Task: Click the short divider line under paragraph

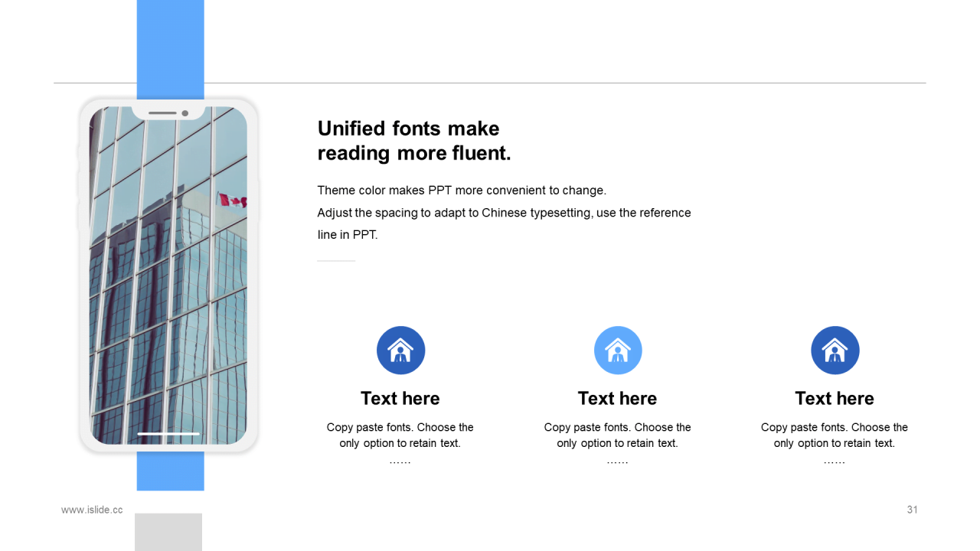Action: point(336,261)
